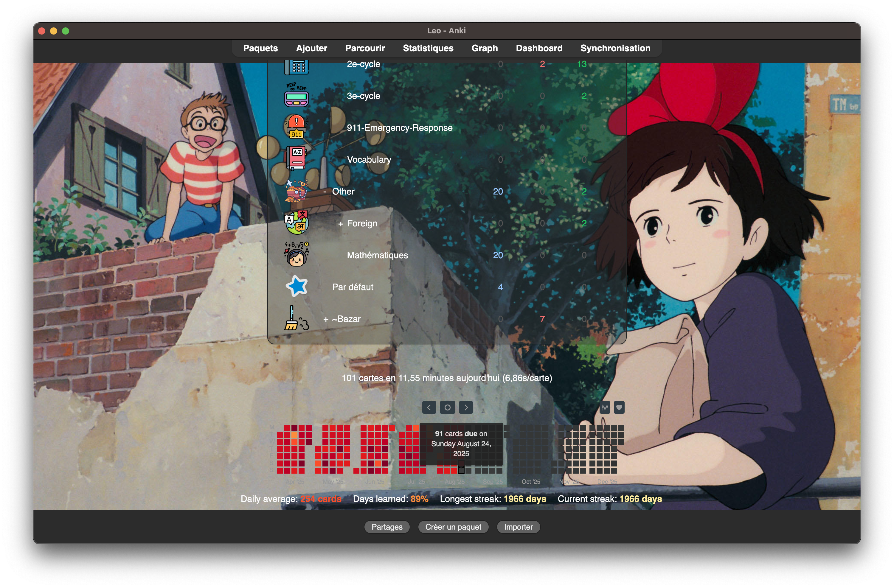Reset heatmap to today circle button

447,407
